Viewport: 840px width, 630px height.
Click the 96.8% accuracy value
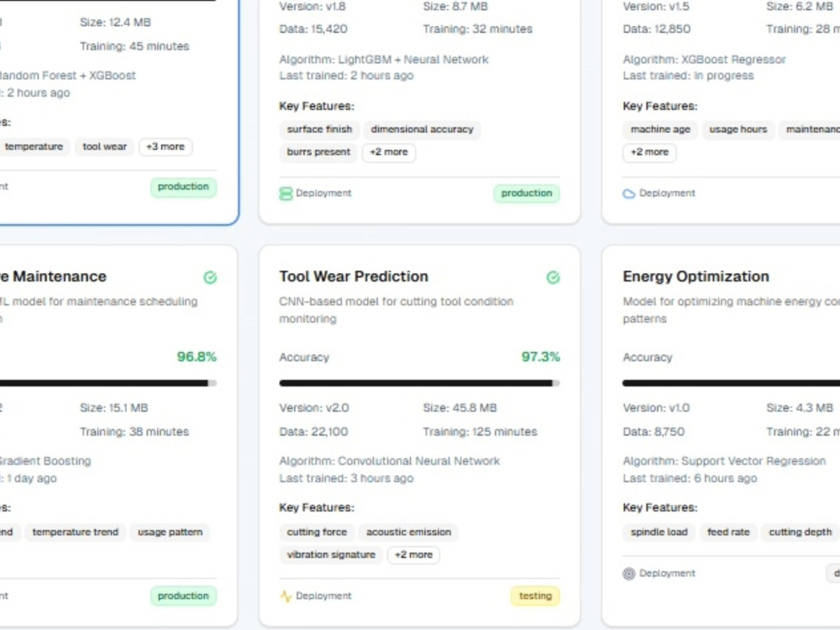tap(197, 357)
